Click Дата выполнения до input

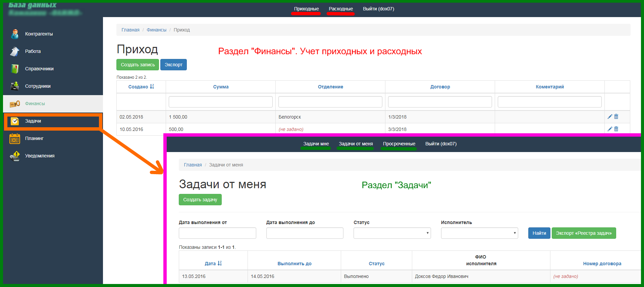(x=305, y=233)
